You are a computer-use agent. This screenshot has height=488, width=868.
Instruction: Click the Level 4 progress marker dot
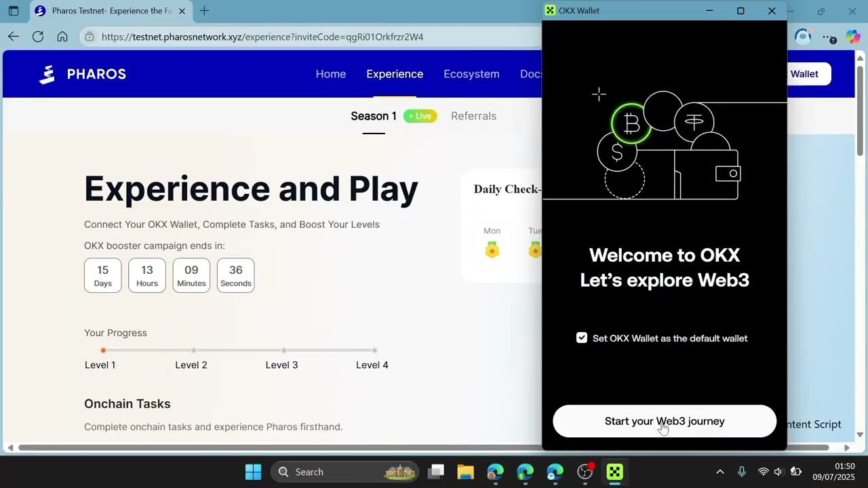[x=374, y=350]
